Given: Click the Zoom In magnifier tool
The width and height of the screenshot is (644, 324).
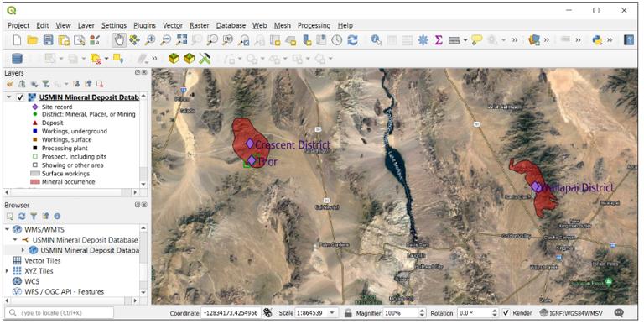Looking at the screenshot, I should pos(150,40).
